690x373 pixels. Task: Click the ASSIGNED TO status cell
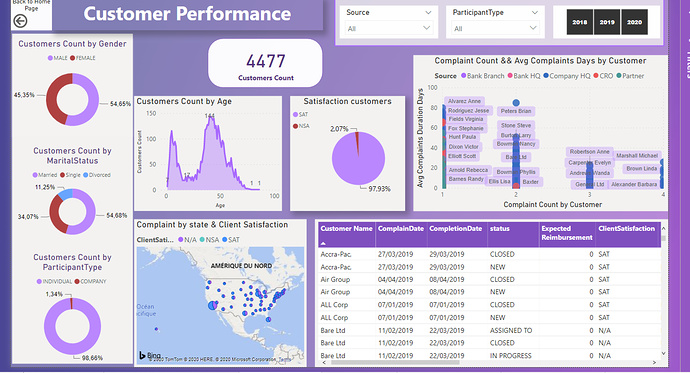[511, 330]
